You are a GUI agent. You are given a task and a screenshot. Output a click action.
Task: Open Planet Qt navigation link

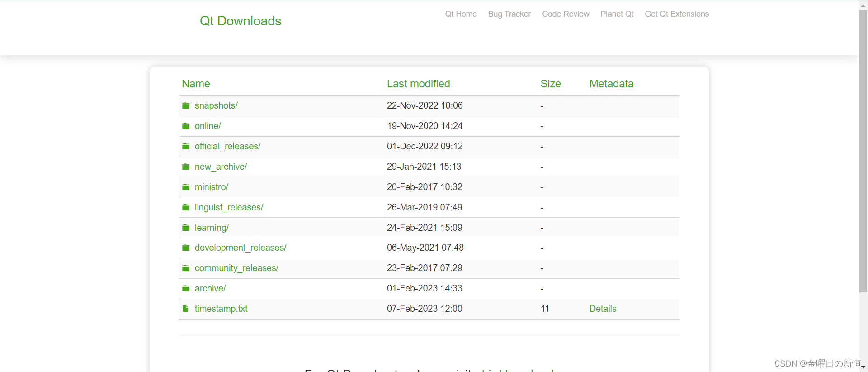tap(617, 14)
